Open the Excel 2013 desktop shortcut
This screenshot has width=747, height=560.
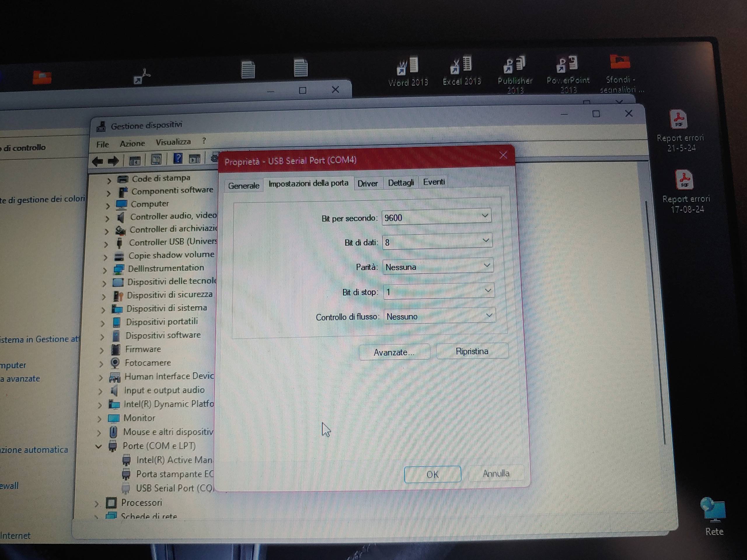pyautogui.click(x=462, y=71)
